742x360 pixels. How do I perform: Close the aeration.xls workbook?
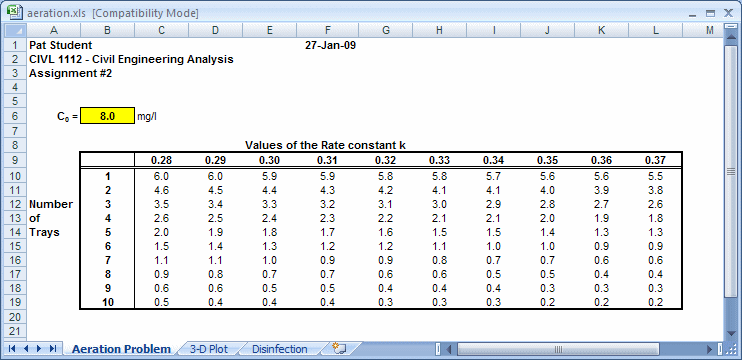pos(728,14)
